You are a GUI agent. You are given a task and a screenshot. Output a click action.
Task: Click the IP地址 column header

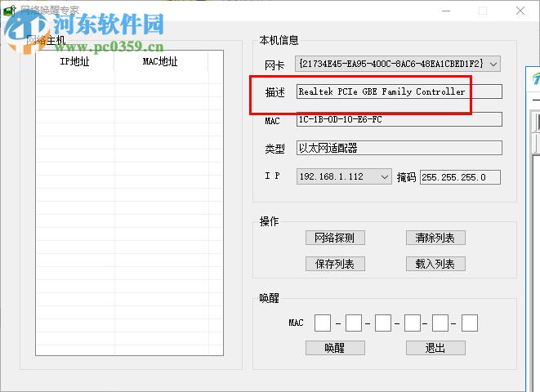(75, 61)
